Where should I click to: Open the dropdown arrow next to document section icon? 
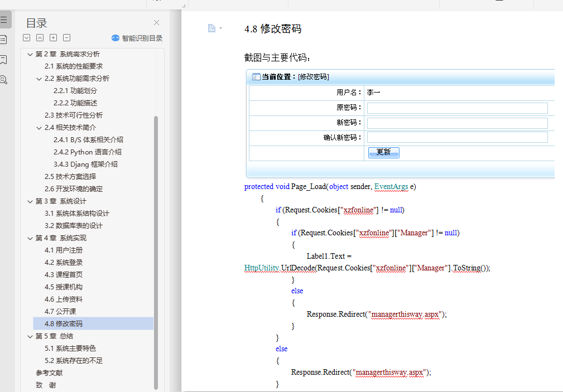click(220, 28)
